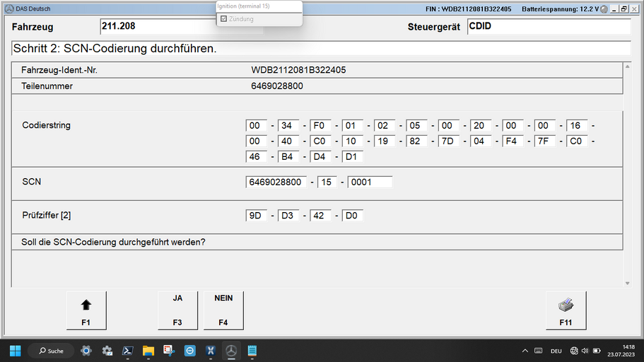Open the taskbar Suche search box
644x362 pixels.
(51, 351)
